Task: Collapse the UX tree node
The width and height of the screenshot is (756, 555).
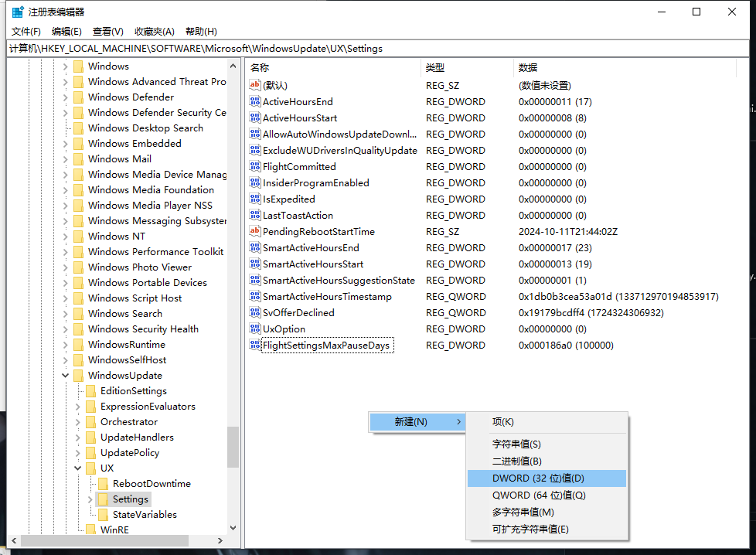Action: click(77, 468)
